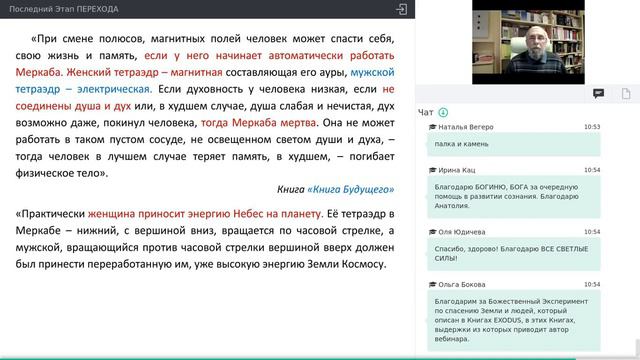
Task: Open the chat tab icon
Action: tap(598, 94)
